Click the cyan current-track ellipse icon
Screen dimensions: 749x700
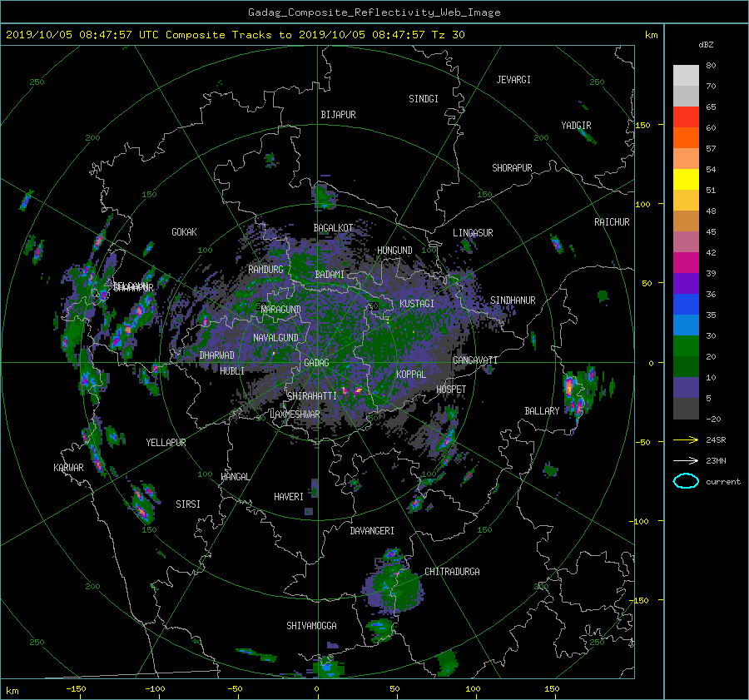[686, 481]
